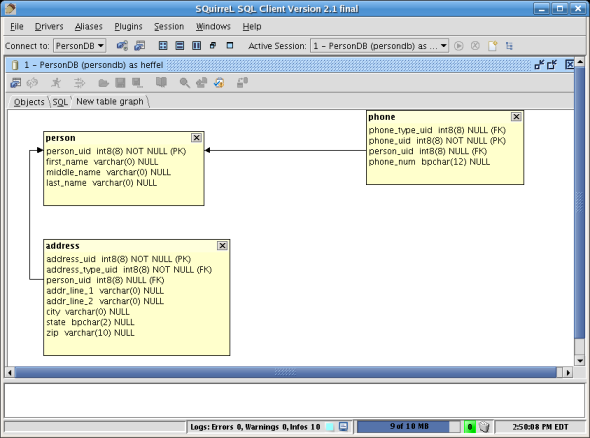Image resolution: width=590 pixels, height=438 pixels.
Task: Click the new SQL worksheet note icon
Action: (492, 46)
